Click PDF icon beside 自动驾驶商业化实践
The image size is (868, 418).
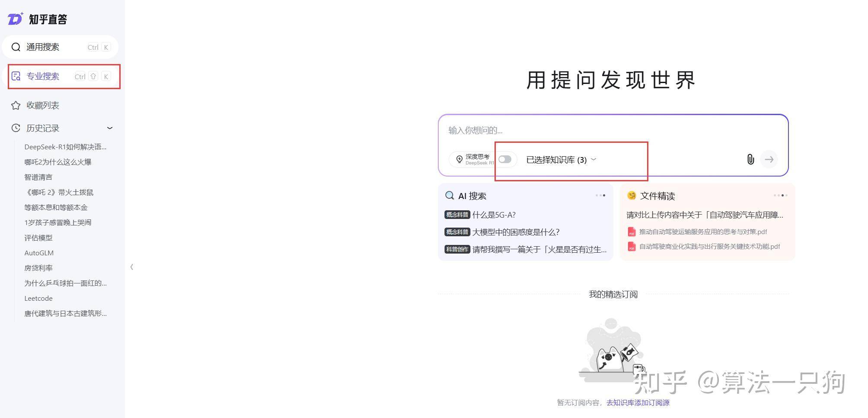coord(632,247)
